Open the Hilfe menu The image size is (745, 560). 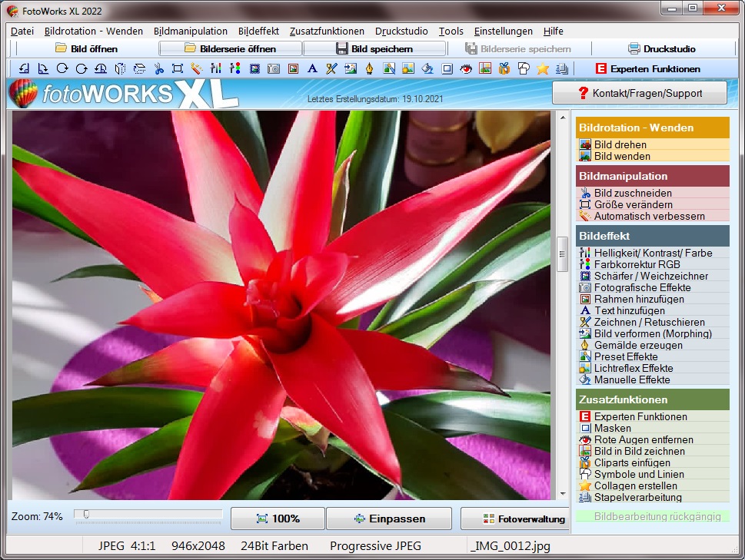pos(554,31)
